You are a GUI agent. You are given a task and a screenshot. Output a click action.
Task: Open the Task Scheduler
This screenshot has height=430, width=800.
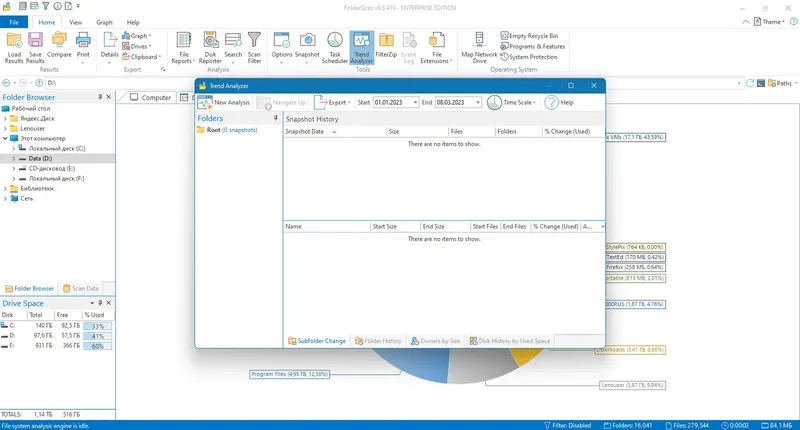(x=335, y=47)
